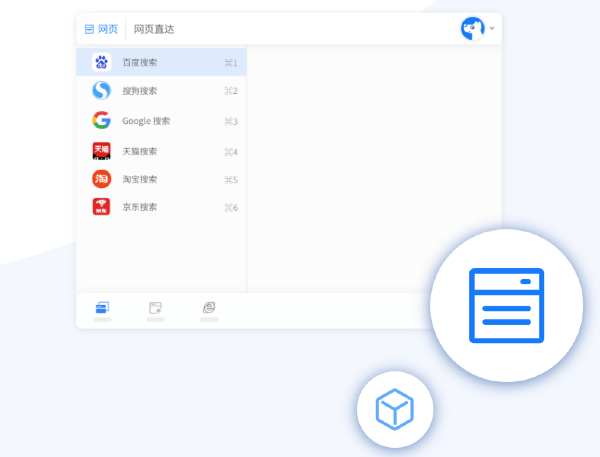Click the browser globe icon in bottom bar
The image size is (600, 457).
209,307
